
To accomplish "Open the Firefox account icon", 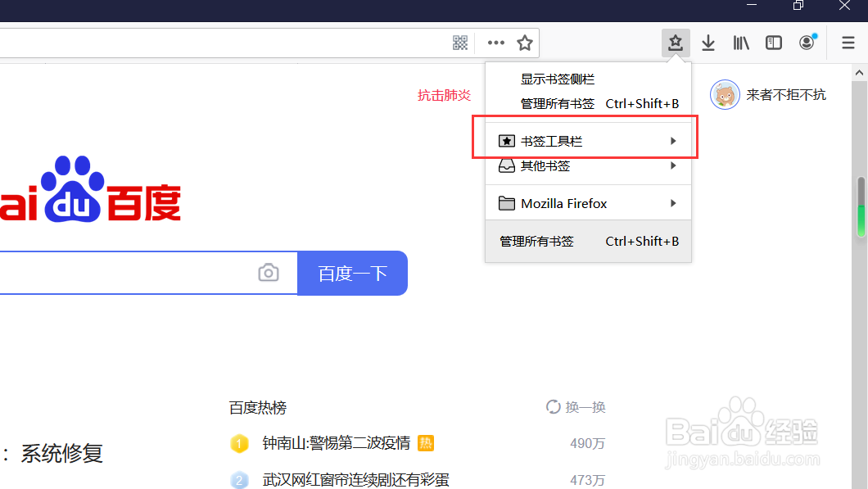I will click(807, 42).
